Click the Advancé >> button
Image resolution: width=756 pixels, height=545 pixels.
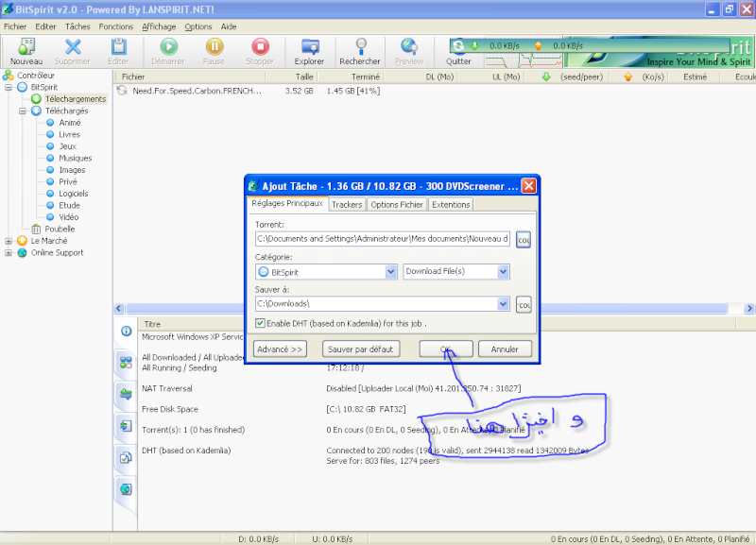pos(280,349)
